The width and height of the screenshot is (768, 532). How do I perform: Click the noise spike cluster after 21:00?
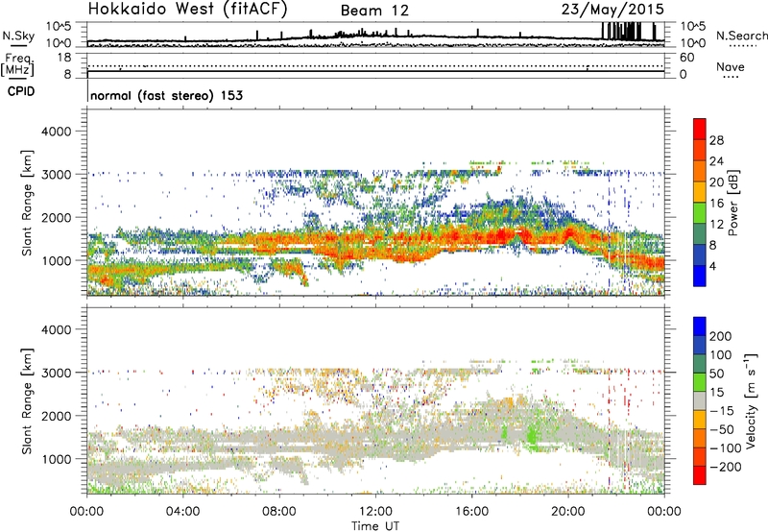click(630, 31)
